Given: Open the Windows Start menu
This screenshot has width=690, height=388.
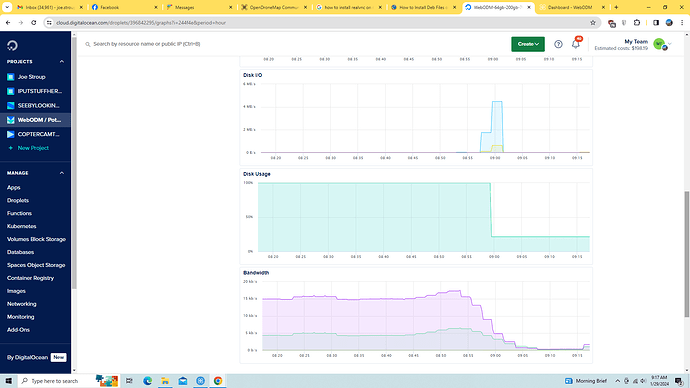Looking at the screenshot, I should click(8, 381).
